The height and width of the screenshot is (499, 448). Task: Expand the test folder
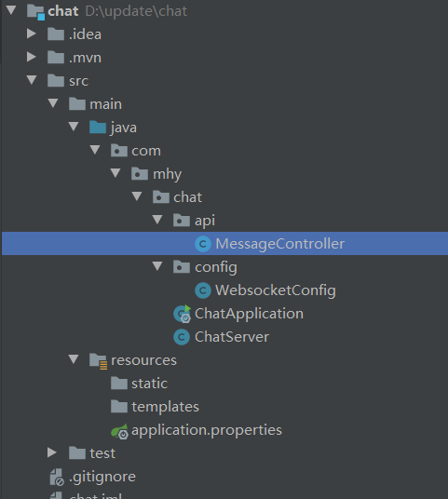tap(52, 452)
